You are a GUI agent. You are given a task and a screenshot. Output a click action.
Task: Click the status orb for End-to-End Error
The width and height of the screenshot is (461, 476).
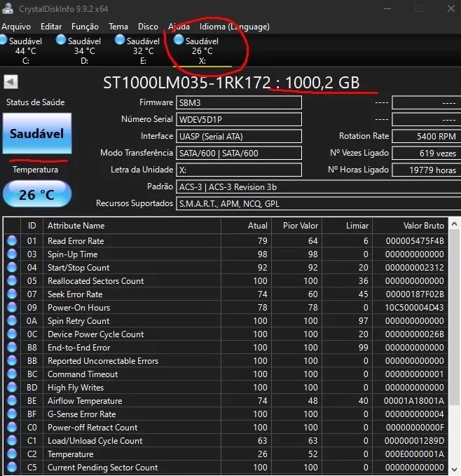click(x=12, y=347)
